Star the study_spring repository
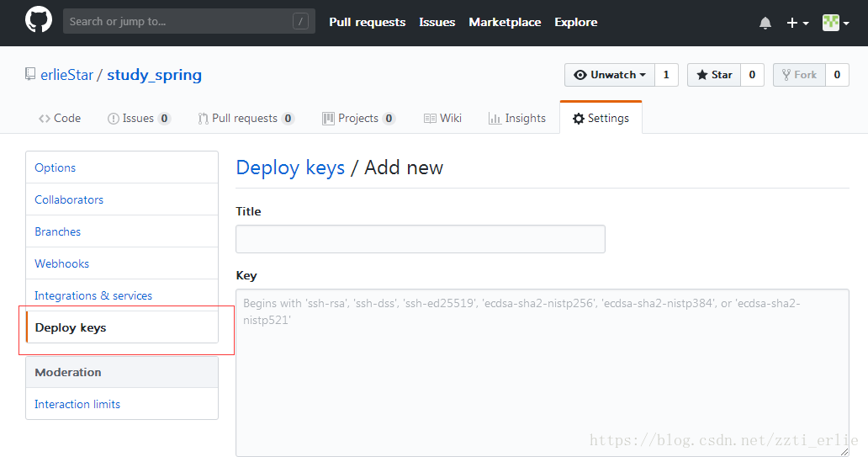The image size is (868, 457). (714, 75)
